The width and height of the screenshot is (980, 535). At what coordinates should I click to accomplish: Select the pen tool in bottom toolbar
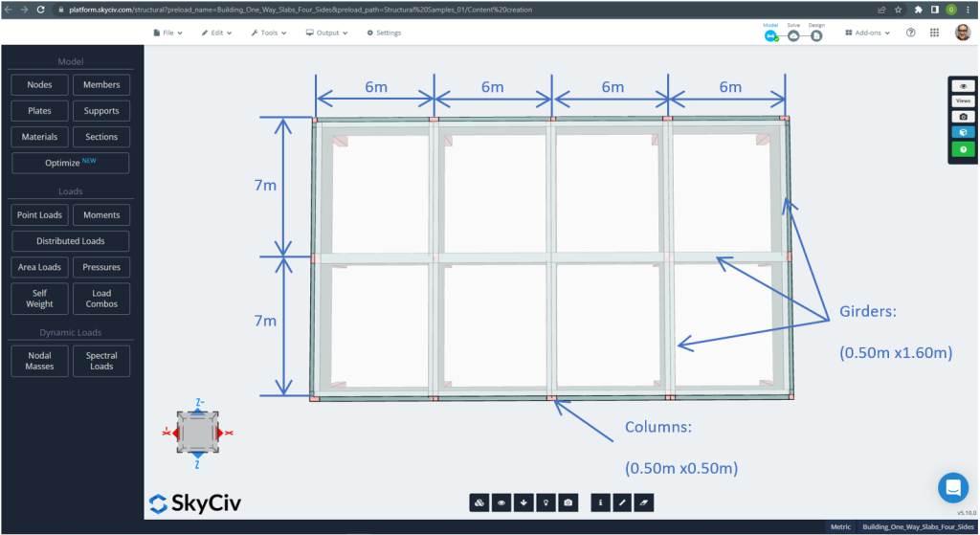622,502
